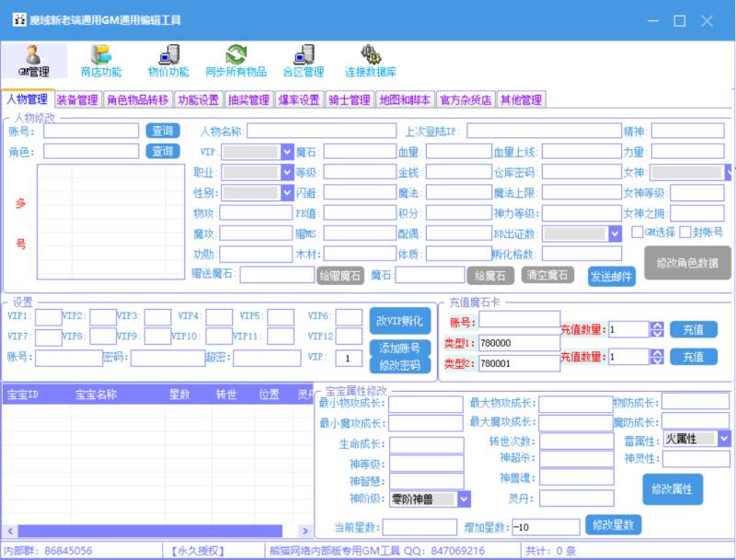Select the 骑士管理 tab
The width and height of the screenshot is (736, 560).
pos(350,100)
